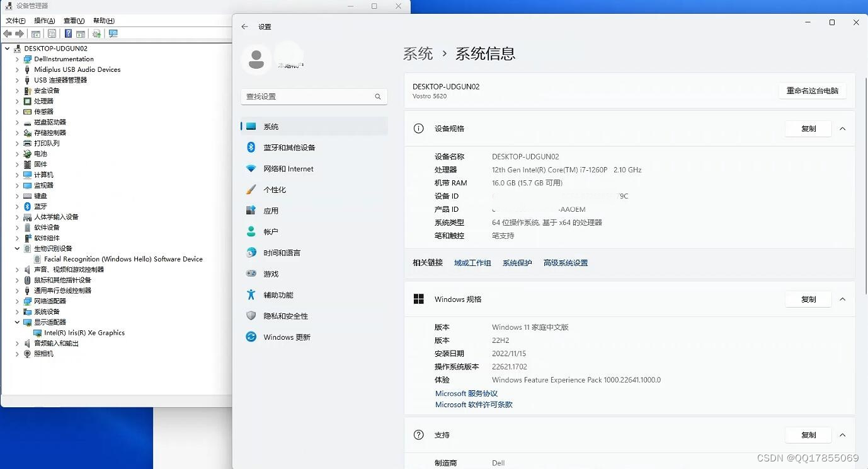Screen dimensions: 868x469
Task: Click the update driver icon with green arrow
Action: (x=96, y=33)
